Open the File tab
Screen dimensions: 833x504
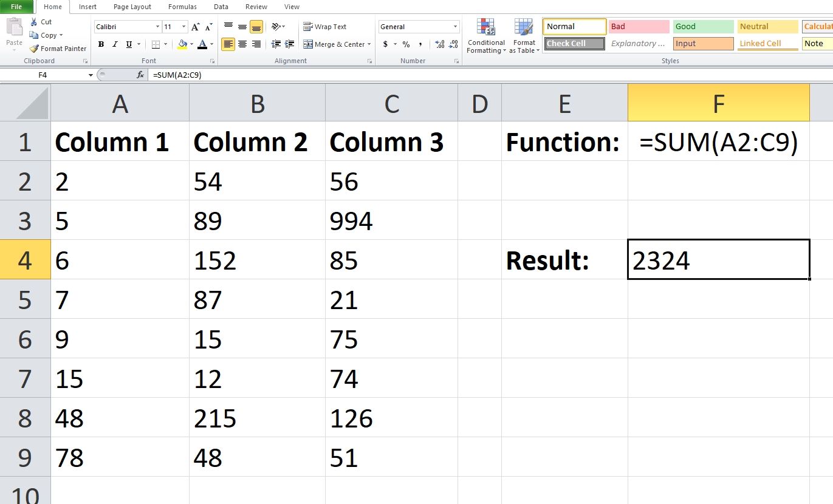(x=16, y=7)
